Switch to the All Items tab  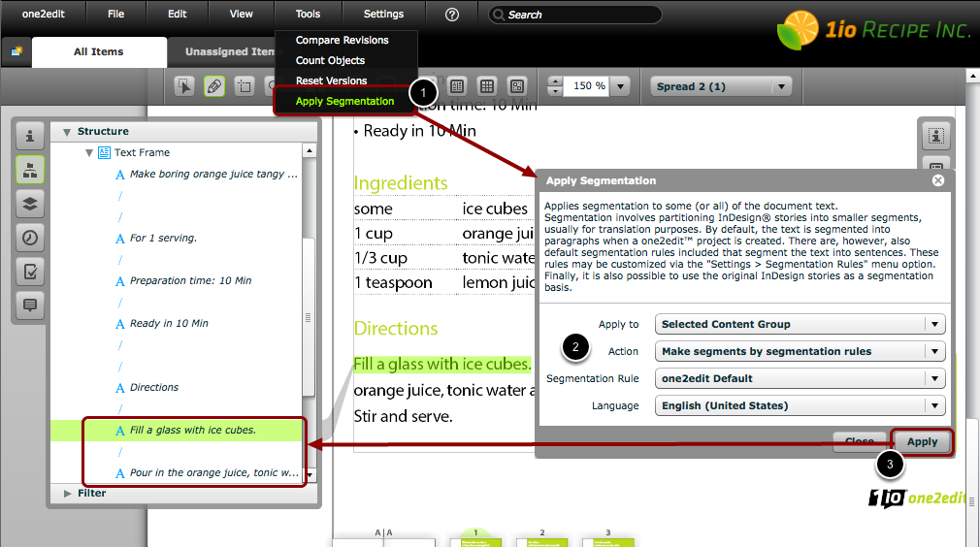(x=99, y=51)
